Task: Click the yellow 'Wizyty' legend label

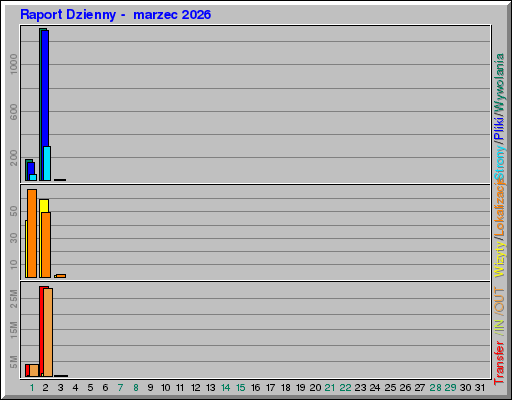Action: (x=499, y=259)
